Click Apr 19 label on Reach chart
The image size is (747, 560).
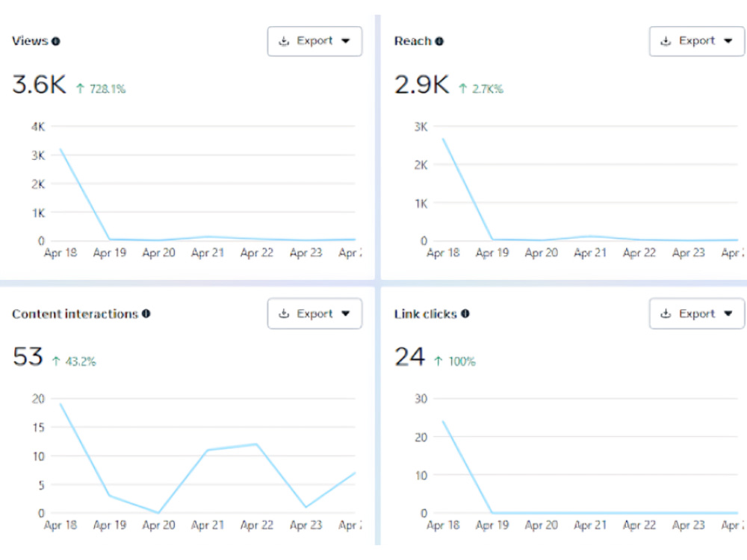[x=492, y=253]
